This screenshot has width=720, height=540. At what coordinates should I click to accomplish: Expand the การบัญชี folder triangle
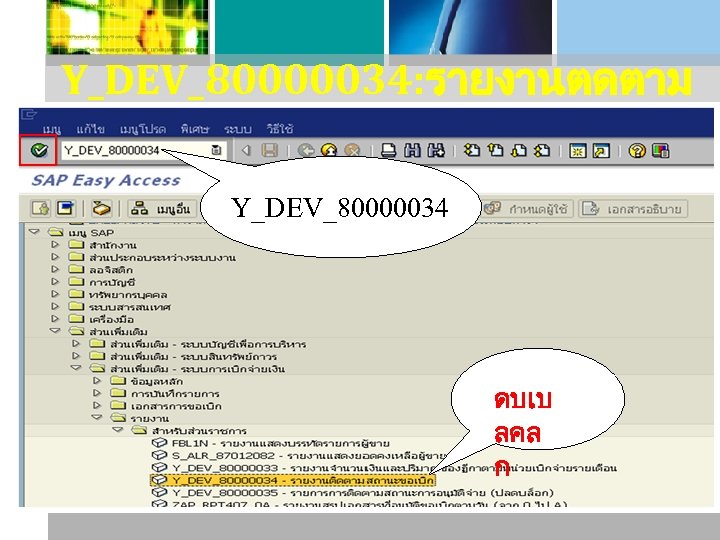point(55,281)
